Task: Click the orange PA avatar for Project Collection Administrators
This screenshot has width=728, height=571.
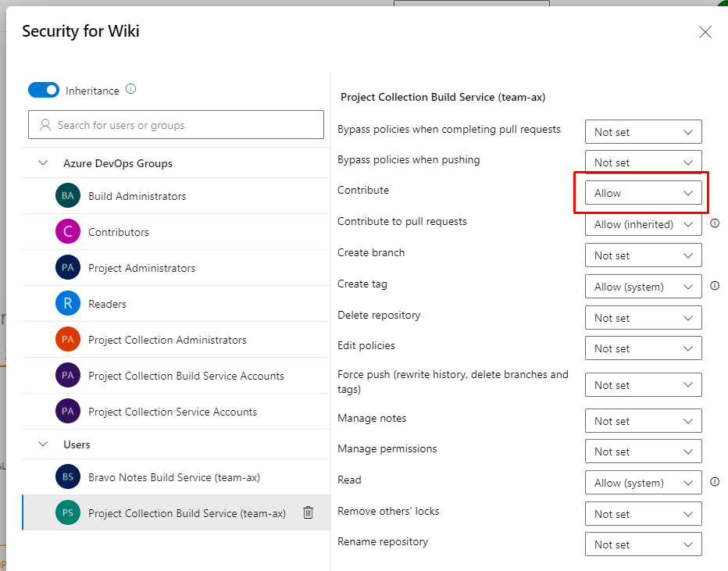Action: click(x=68, y=340)
